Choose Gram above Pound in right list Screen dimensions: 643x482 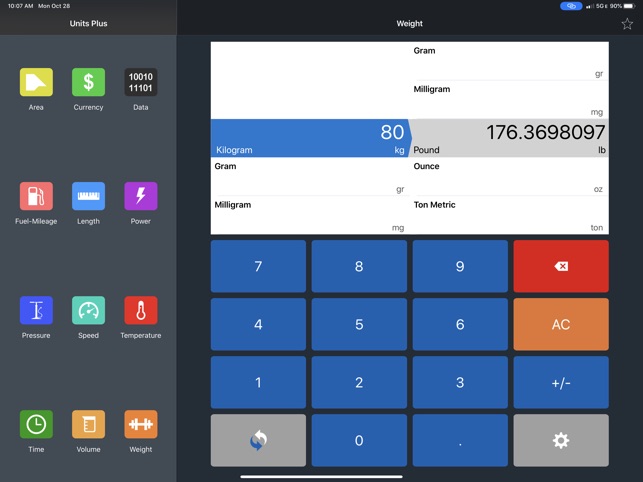tap(509, 61)
